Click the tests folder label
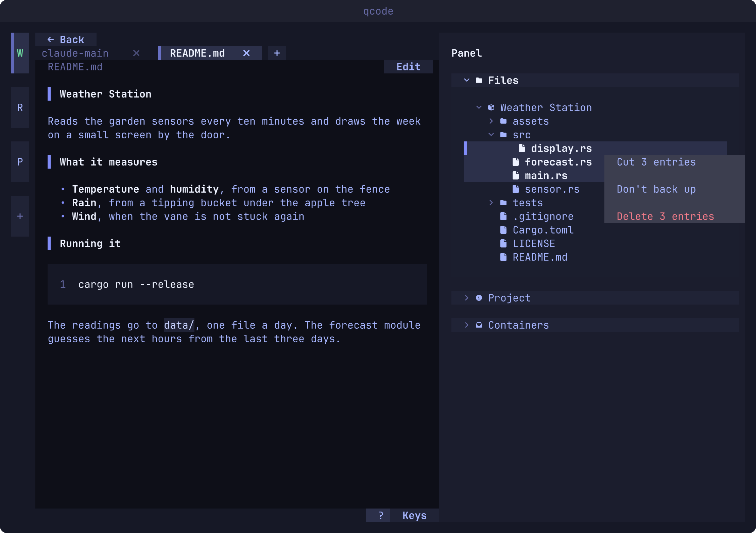The width and height of the screenshot is (756, 533). (x=528, y=203)
